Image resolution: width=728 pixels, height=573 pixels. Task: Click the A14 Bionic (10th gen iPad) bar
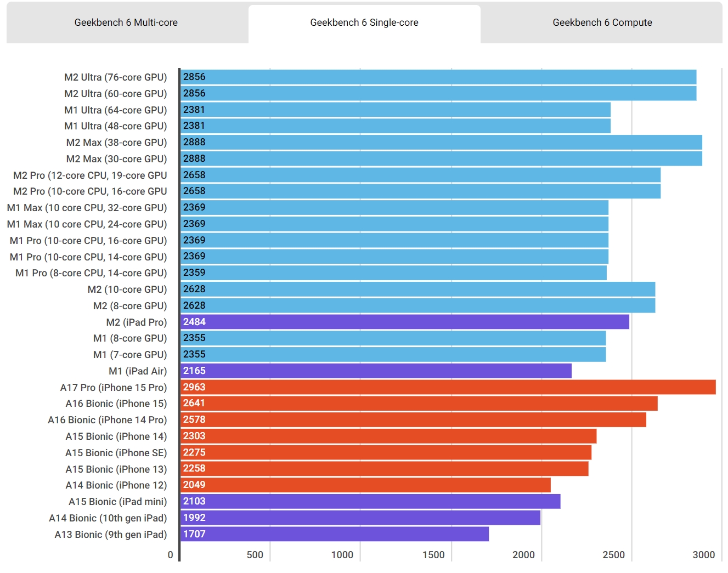tap(360, 518)
